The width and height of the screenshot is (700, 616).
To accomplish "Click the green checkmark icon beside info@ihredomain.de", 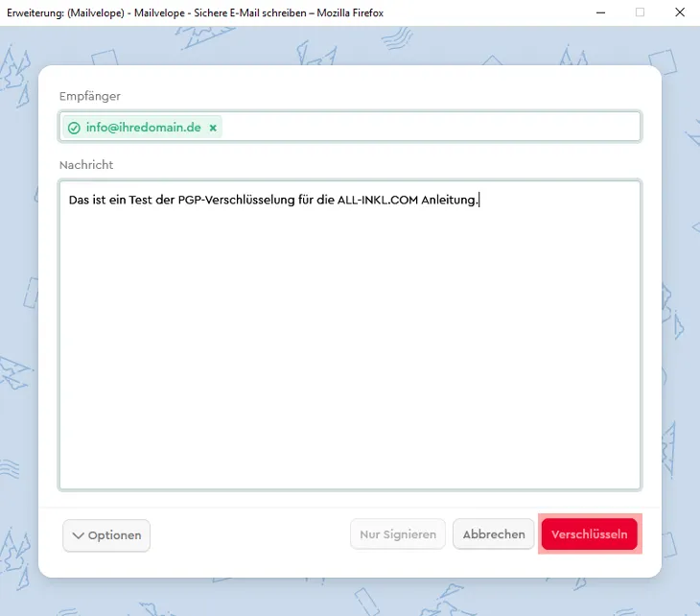I will [x=74, y=129].
